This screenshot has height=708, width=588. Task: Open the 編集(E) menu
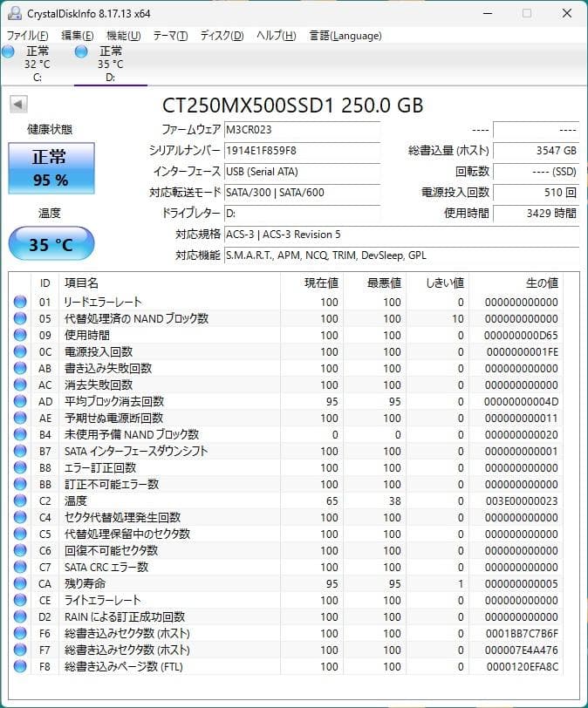(x=78, y=35)
